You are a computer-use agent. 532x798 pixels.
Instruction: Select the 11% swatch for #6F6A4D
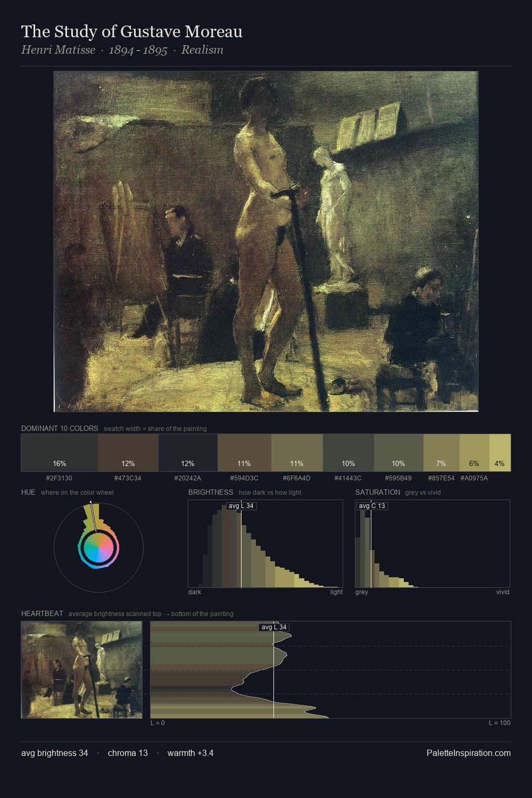click(297, 453)
